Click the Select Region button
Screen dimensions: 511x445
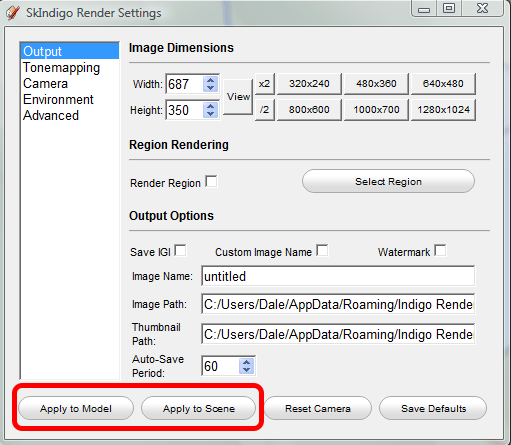point(388,182)
